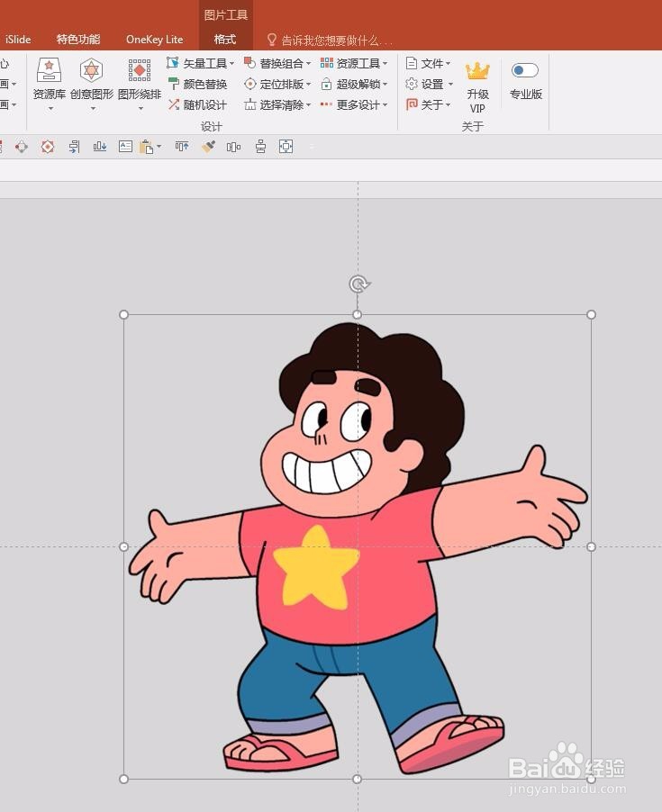
Task: Click the bottom-middle resize handle of picture
Action: 358,779
